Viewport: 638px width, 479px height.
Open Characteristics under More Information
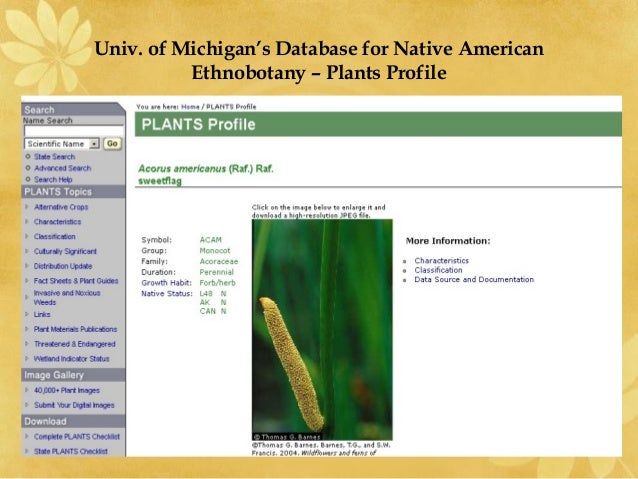coord(441,260)
